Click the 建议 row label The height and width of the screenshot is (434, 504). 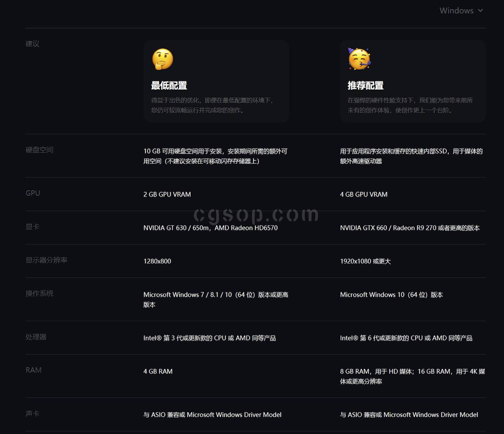[33, 44]
